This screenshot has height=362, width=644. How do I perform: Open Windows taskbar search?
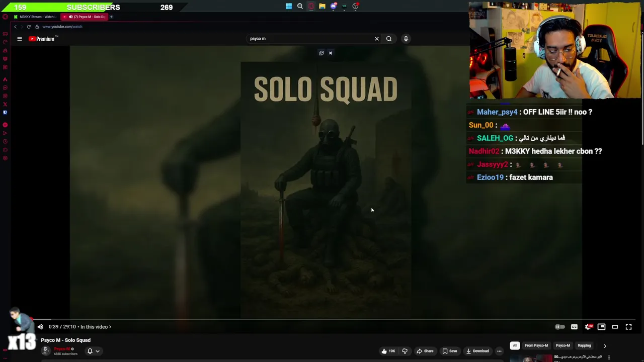tap(300, 7)
